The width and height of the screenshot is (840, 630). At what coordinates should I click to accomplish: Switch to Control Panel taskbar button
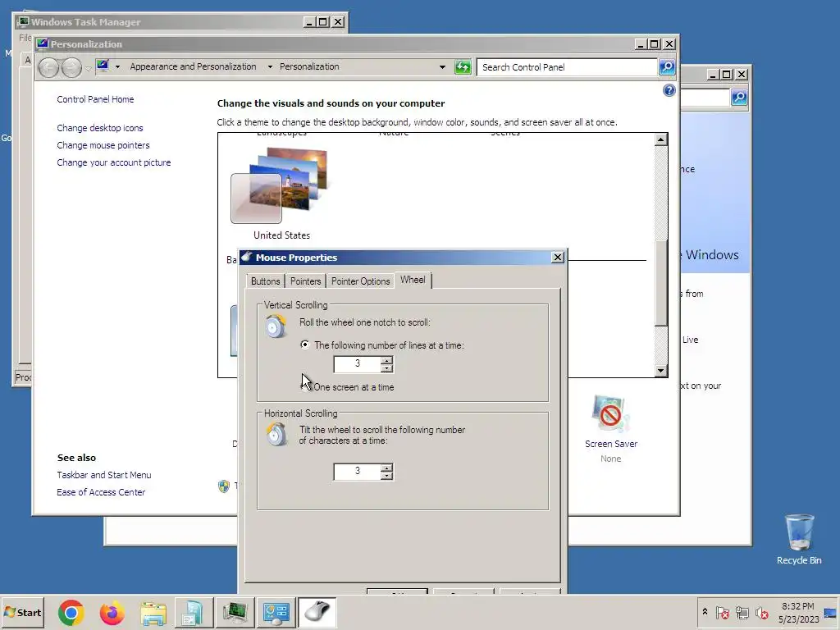tap(276, 613)
